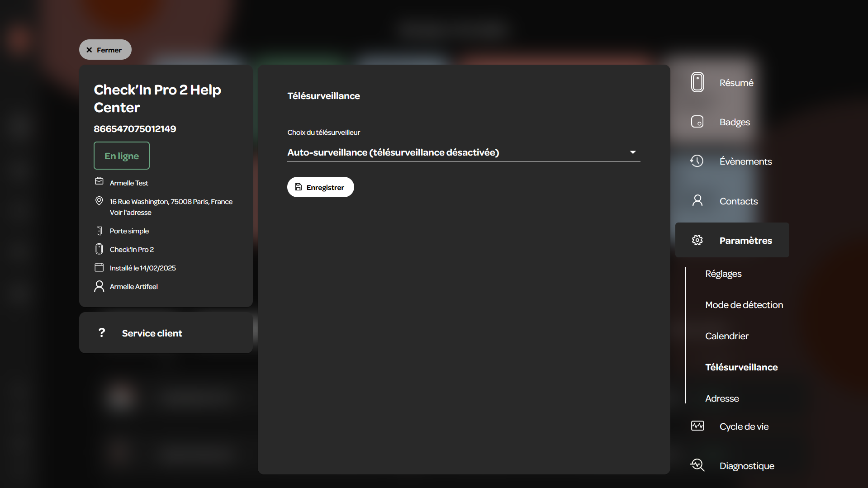Click the En ligne status badge
Image resolution: width=868 pixels, height=488 pixels.
point(122,156)
